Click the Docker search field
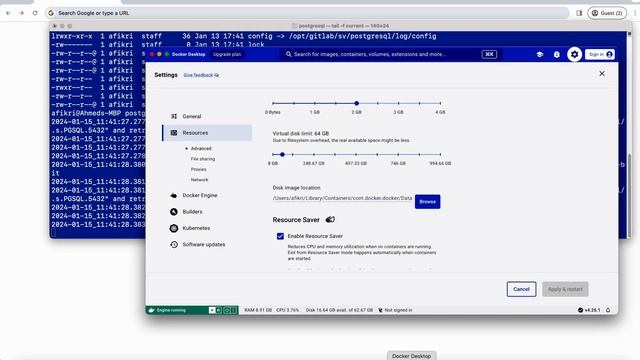 point(391,54)
